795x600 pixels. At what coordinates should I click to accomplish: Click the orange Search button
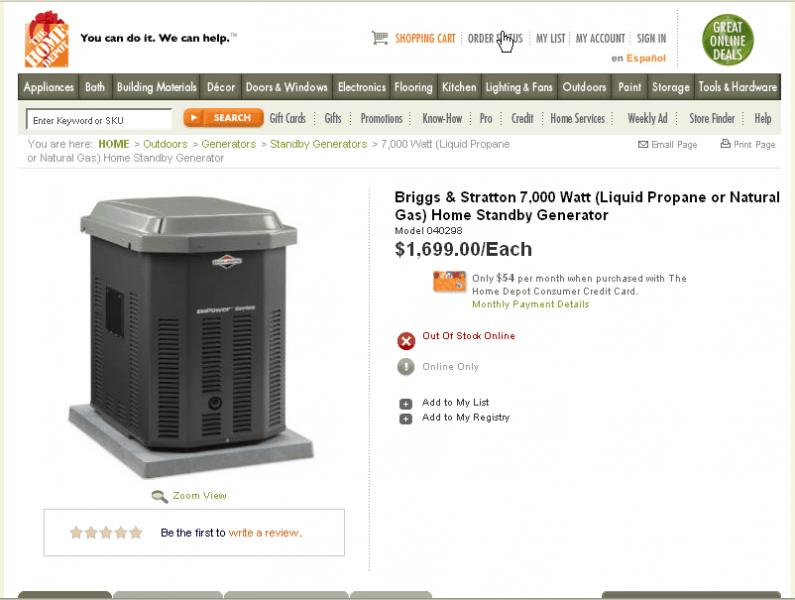(x=224, y=118)
